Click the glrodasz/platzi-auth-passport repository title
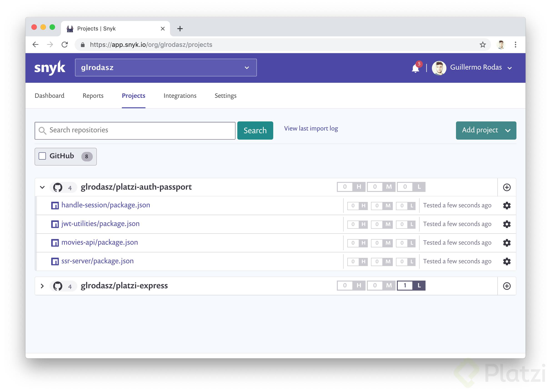 (x=136, y=187)
